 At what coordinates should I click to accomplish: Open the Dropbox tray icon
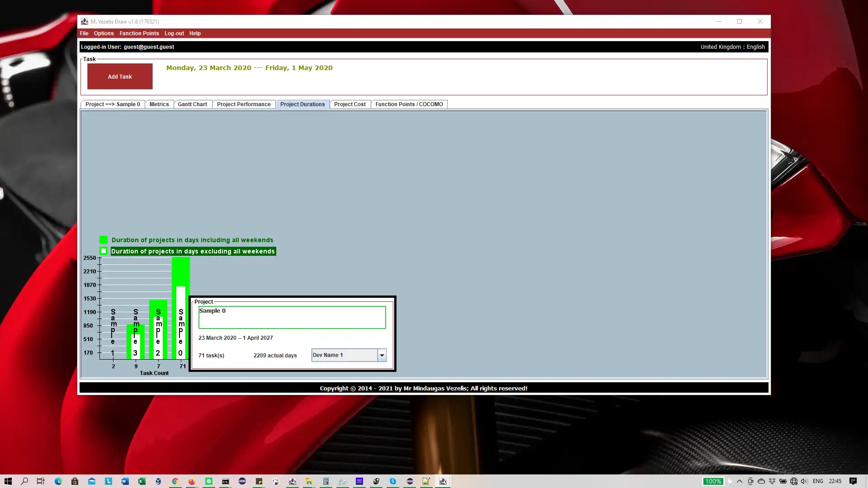[772, 481]
